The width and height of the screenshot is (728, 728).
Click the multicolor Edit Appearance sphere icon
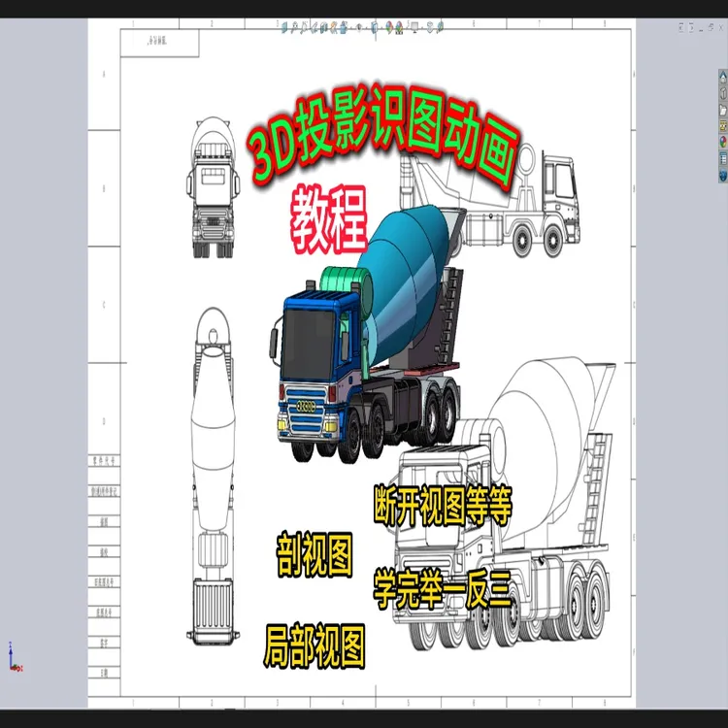pos(389,28)
